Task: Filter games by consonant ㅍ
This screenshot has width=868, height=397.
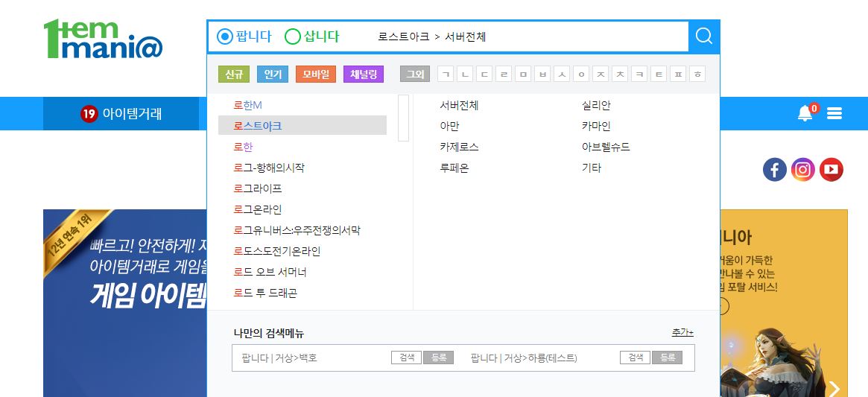Action: 678,74
